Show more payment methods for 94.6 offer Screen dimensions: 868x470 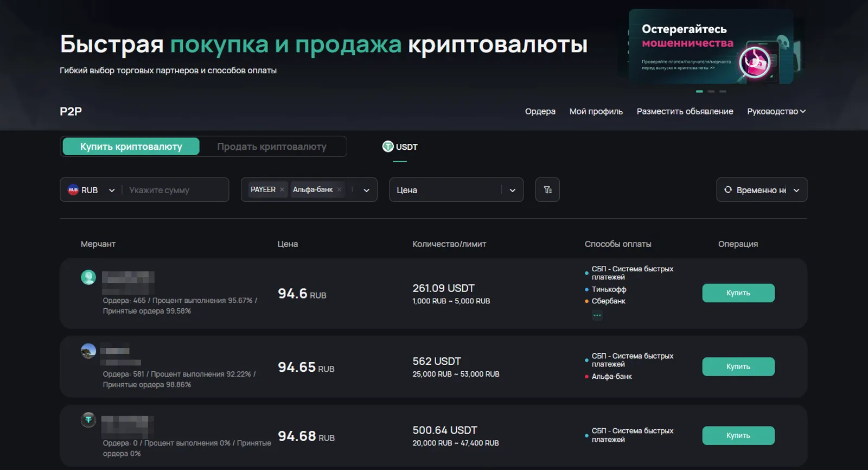coord(597,315)
